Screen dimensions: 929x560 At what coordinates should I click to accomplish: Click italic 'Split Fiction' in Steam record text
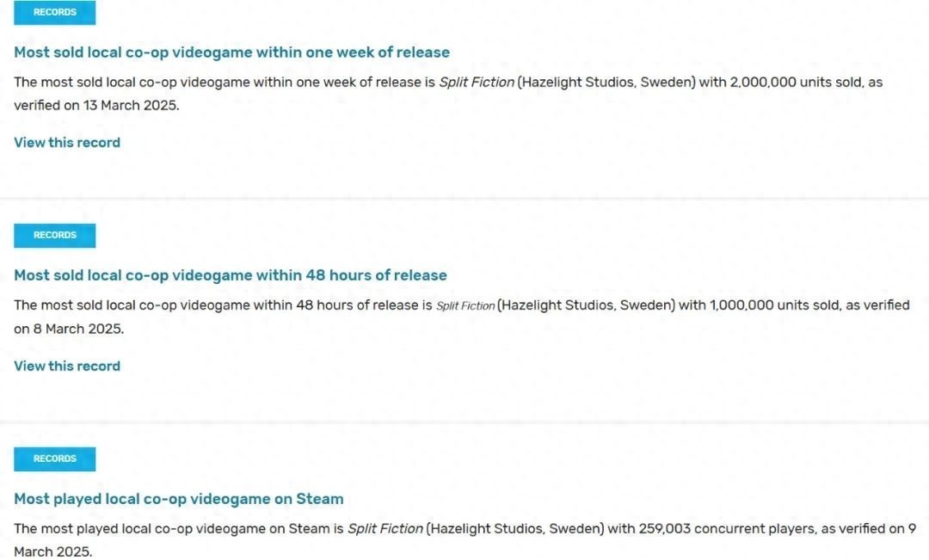click(x=385, y=528)
